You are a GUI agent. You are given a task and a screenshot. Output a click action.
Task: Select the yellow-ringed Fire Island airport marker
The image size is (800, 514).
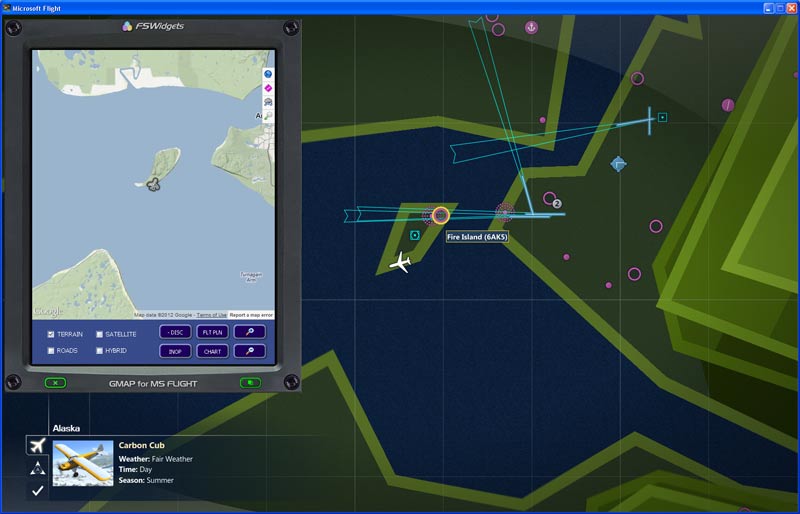pyautogui.click(x=441, y=215)
